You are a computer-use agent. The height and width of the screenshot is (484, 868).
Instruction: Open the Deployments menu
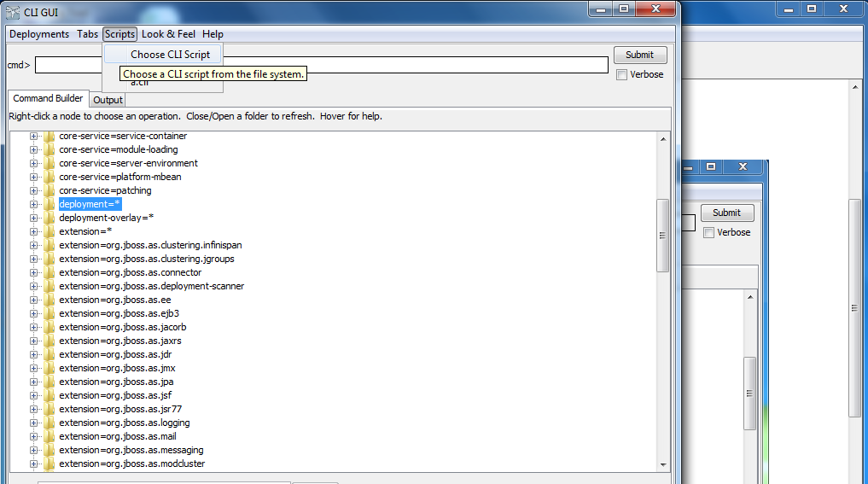(x=39, y=34)
